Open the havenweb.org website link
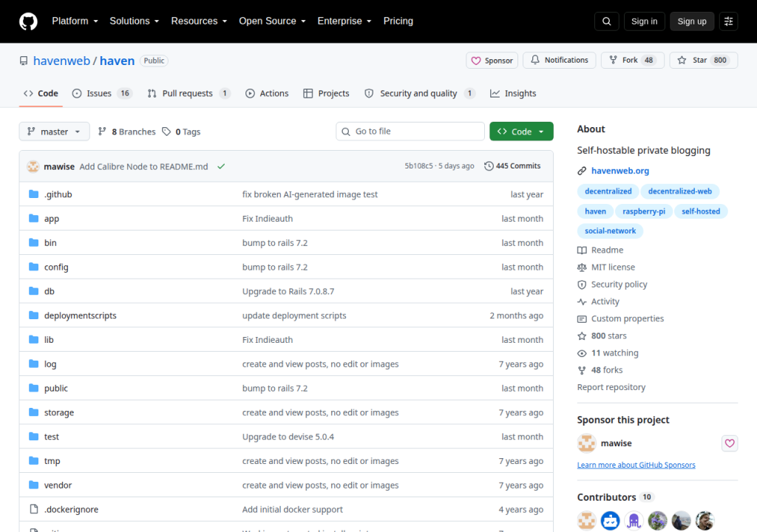This screenshot has width=757, height=532. (620, 171)
